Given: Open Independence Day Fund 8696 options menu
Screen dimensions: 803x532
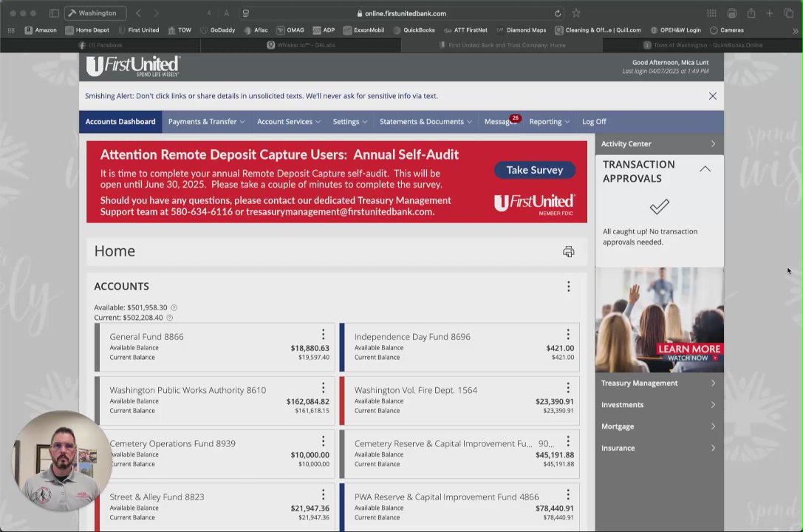Looking at the screenshot, I should tap(568, 335).
